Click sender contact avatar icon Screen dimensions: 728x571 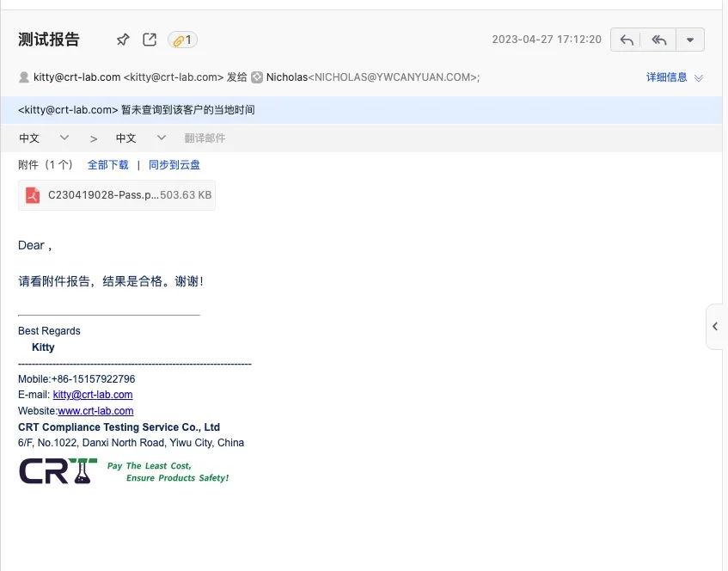[24, 77]
